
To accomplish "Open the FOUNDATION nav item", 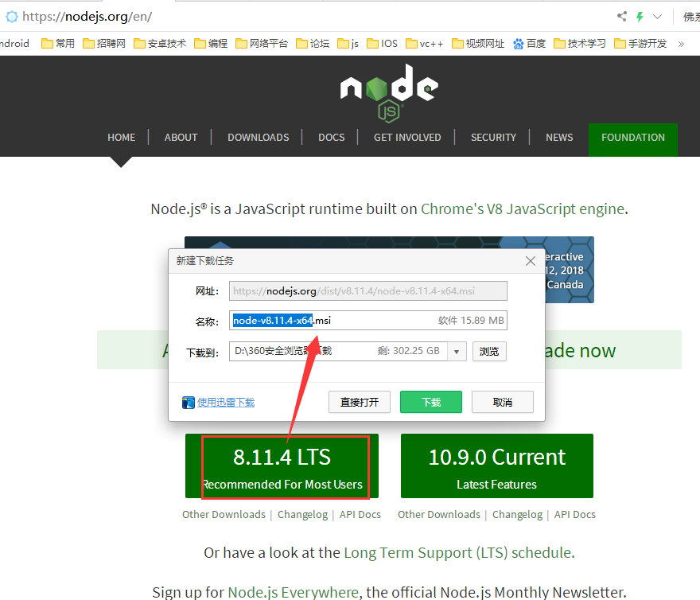I will 633,140.
